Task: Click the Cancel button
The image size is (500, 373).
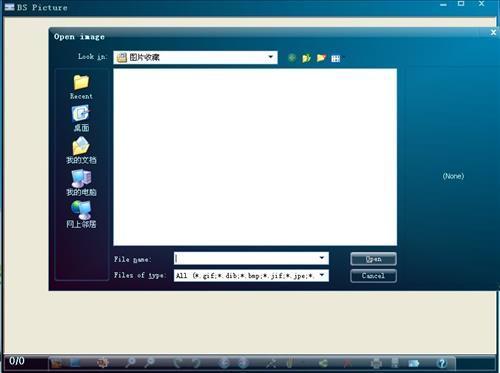Action: click(373, 276)
